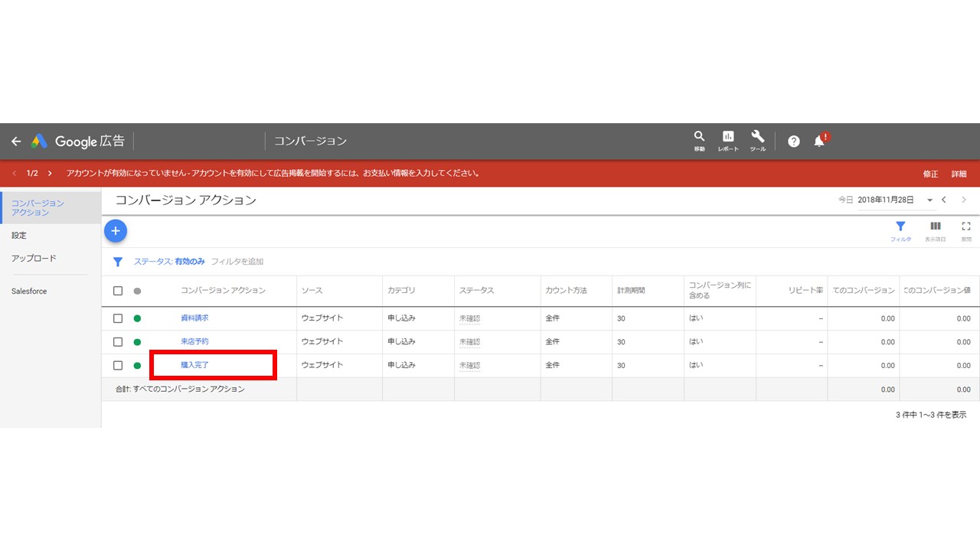Sort by コンバージョン アクション column header

[223, 291]
